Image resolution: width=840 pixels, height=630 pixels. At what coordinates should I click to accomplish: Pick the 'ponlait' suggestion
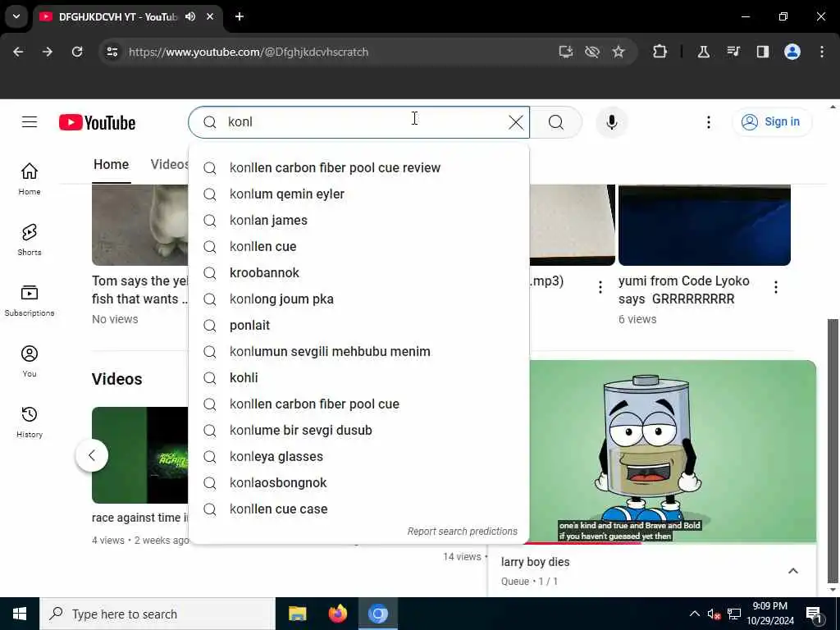pyautogui.click(x=359, y=325)
